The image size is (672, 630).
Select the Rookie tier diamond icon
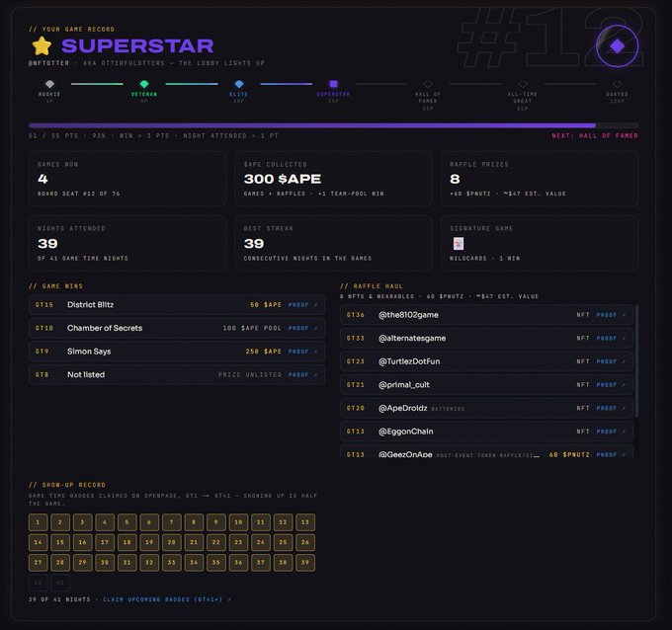point(49,84)
